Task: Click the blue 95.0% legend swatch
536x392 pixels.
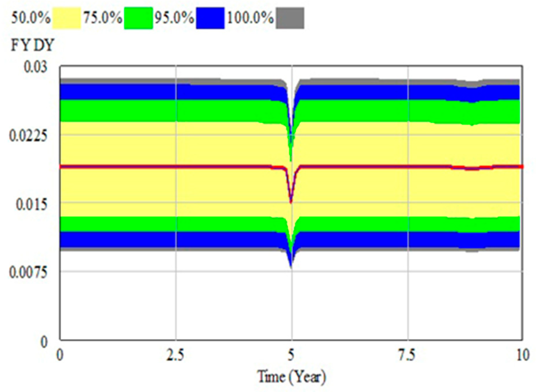Action: [x=210, y=18]
